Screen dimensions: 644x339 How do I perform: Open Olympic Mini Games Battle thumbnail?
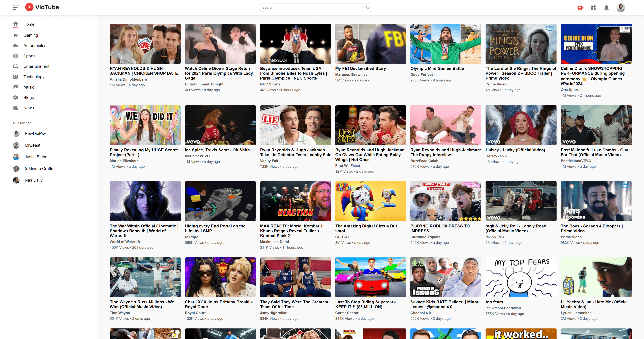click(446, 44)
